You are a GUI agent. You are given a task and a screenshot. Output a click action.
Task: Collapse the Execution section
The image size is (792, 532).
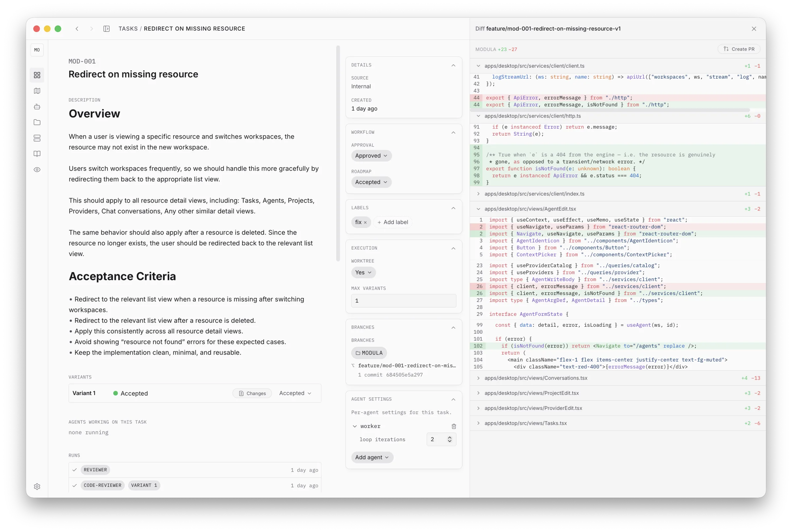click(453, 249)
